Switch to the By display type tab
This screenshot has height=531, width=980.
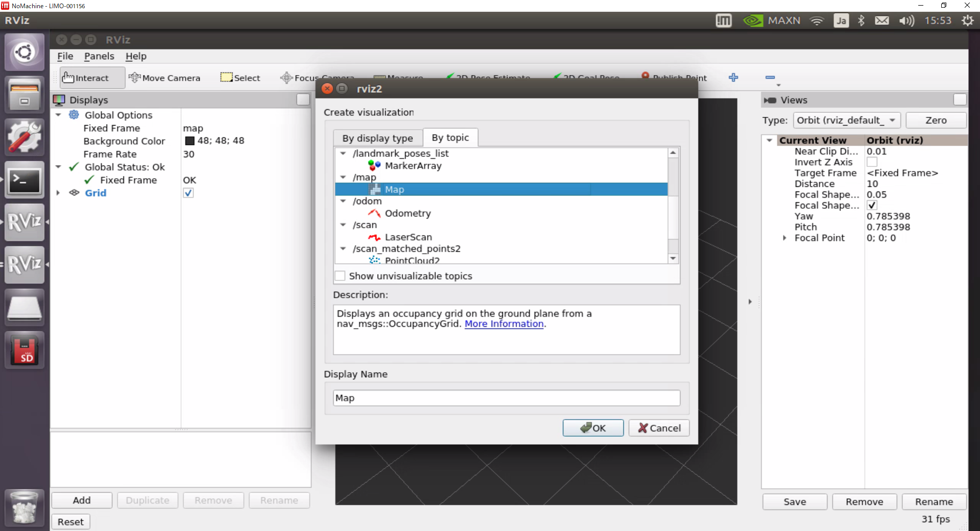click(377, 138)
